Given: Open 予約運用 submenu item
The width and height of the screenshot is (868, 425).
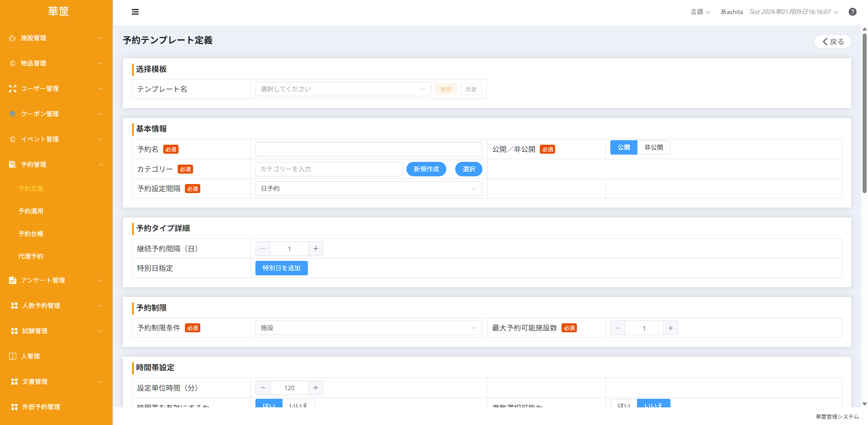Looking at the screenshot, I should click(31, 211).
